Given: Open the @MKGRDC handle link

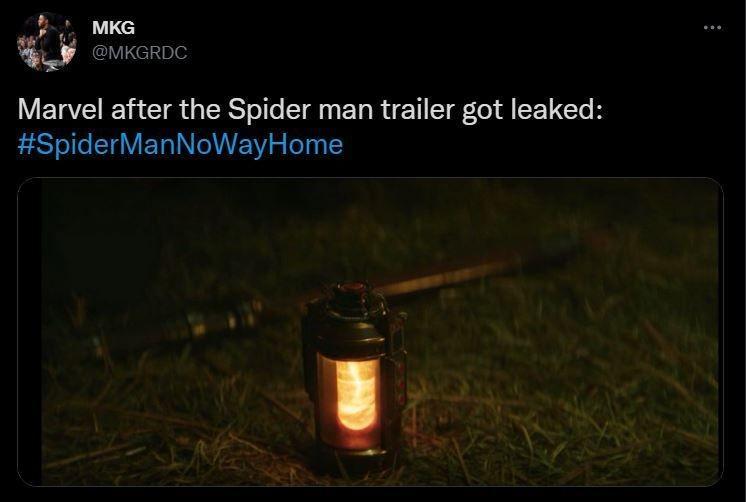Looking at the screenshot, I should [139, 52].
